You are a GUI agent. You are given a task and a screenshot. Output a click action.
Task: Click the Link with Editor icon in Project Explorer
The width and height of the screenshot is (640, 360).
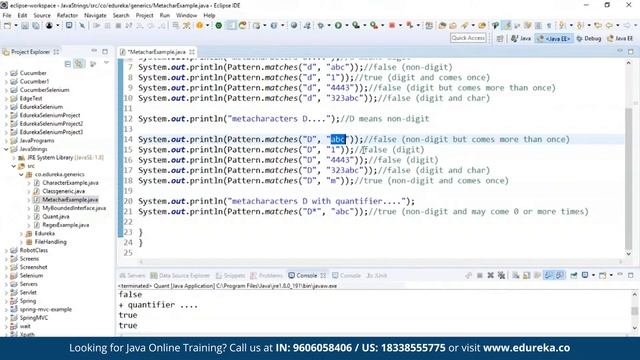(x=79, y=64)
